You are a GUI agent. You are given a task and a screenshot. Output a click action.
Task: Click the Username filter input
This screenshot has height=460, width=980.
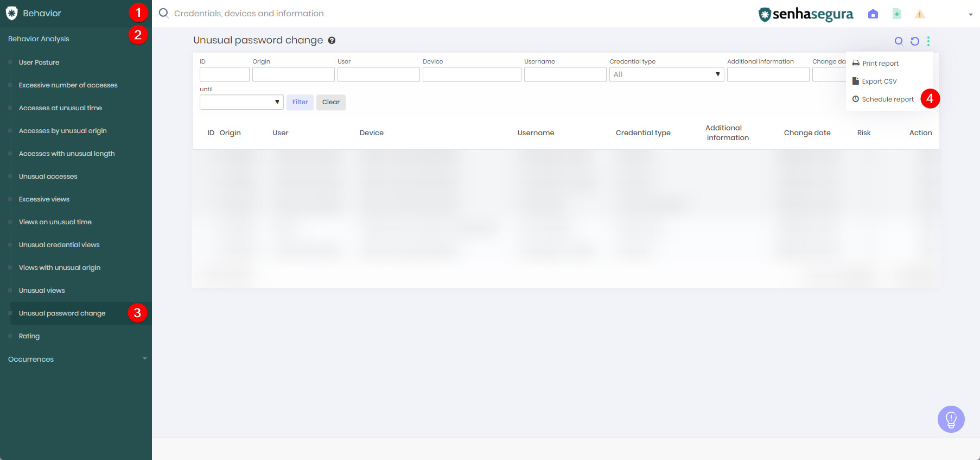[565, 74]
